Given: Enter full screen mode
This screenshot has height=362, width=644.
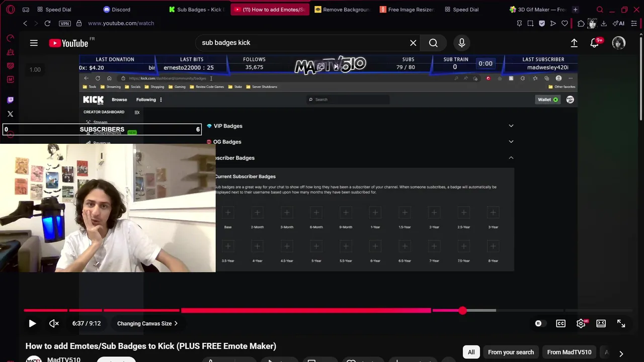Looking at the screenshot, I should point(621,324).
